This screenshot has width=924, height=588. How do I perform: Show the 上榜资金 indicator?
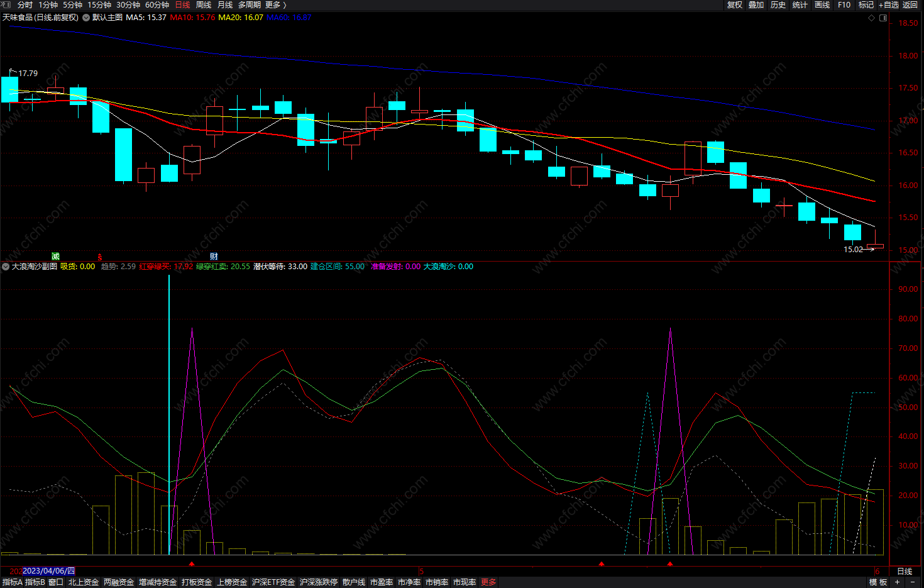click(x=232, y=582)
